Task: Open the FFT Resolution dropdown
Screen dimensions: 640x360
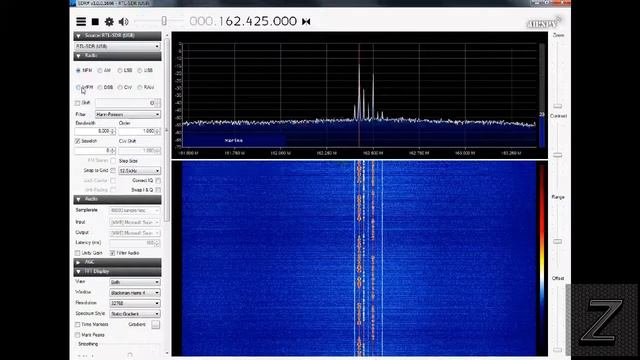Action: point(135,303)
